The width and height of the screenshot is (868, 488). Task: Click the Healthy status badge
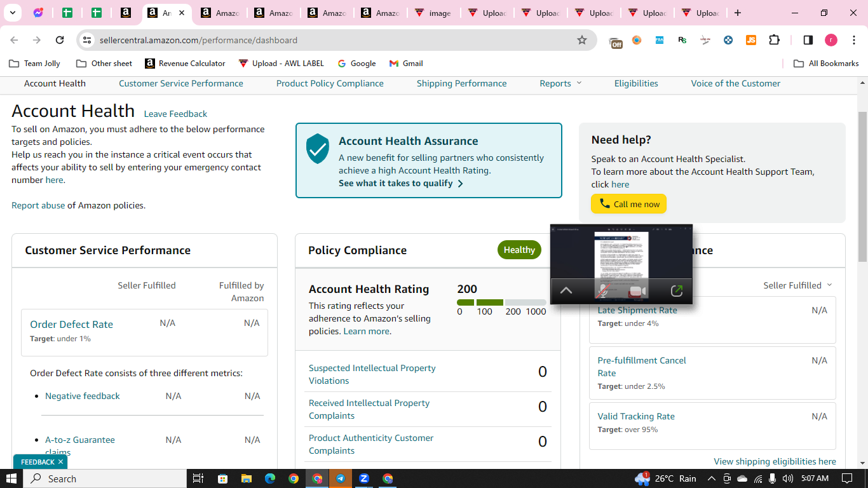click(519, 250)
